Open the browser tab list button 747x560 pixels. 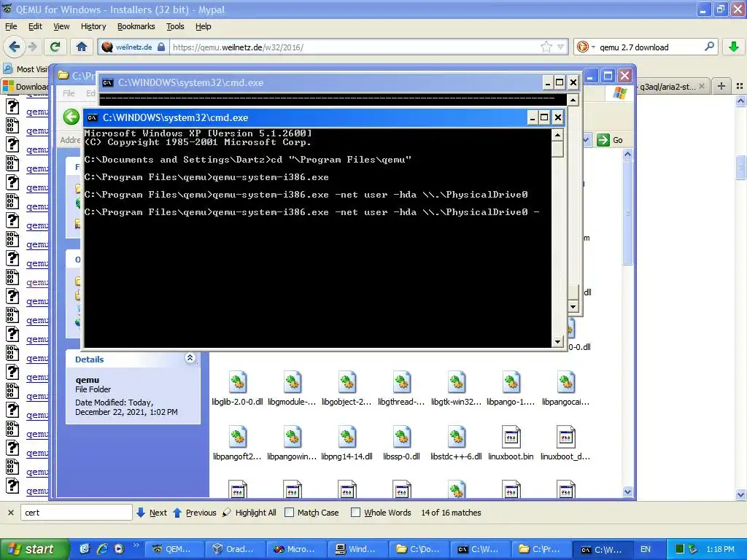(740, 86)
